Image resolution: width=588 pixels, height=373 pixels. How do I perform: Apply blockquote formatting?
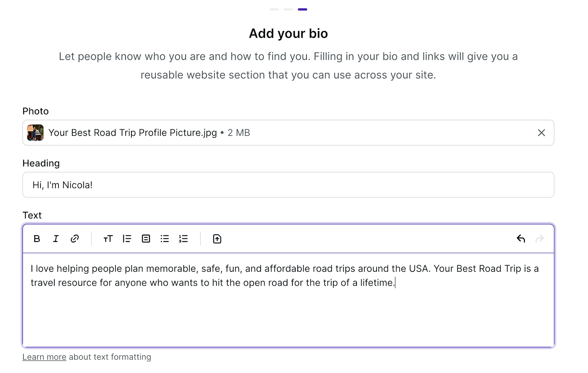127,239
